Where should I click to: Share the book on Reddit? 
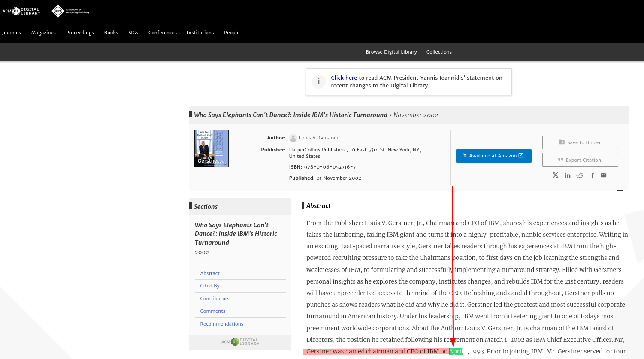click(x=580, y=175)
